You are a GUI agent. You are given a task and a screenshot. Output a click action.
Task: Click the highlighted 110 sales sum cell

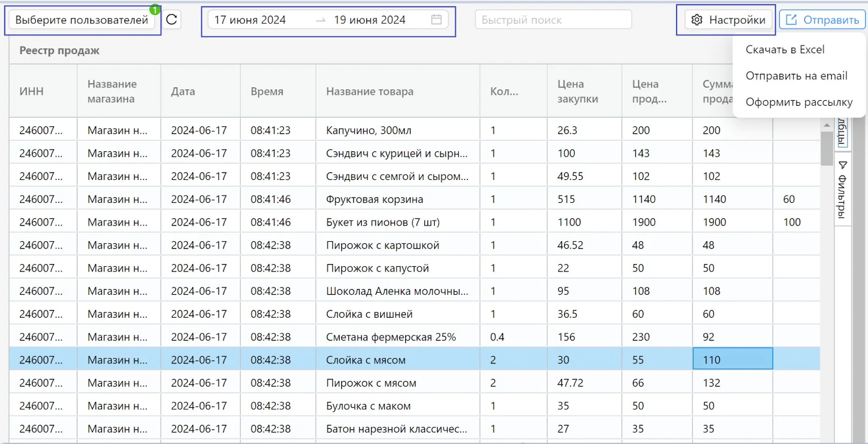tap(732, 360)
